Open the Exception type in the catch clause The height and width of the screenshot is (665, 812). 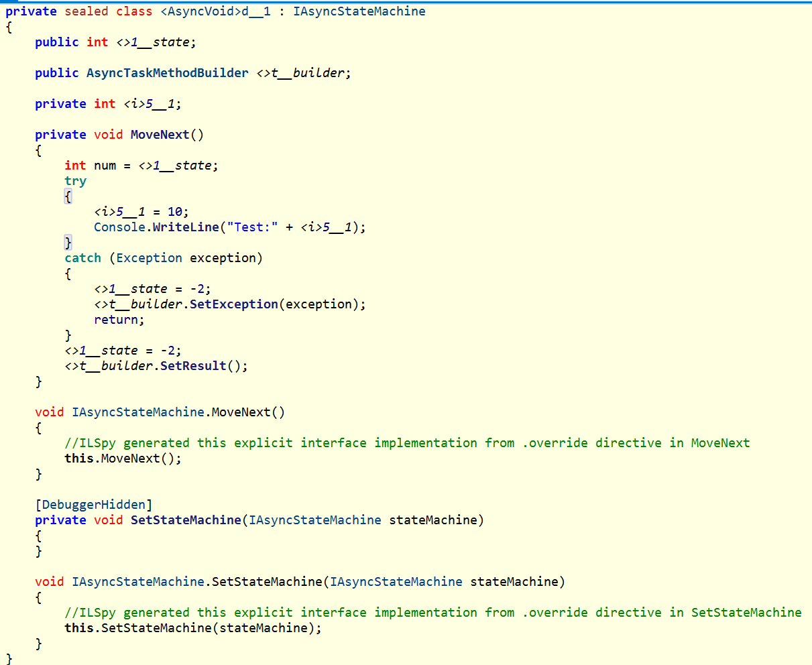(x=149, y=258)
